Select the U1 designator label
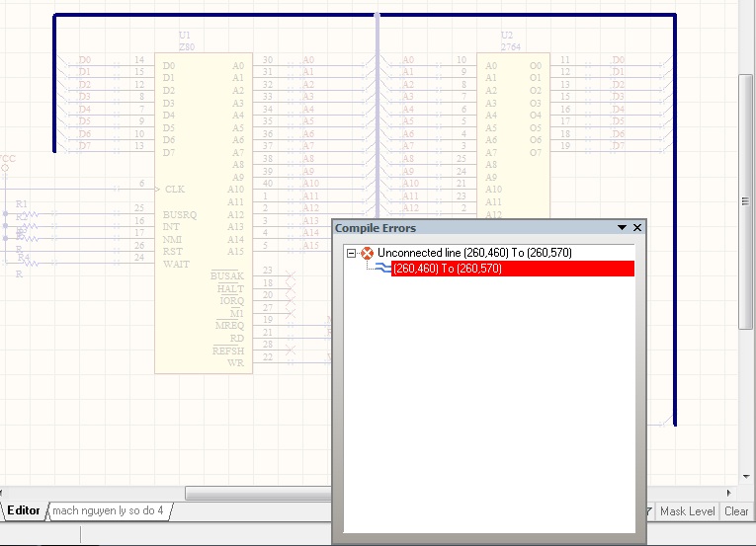This screenshot has height=546, width=756. (x=184, y=36)
